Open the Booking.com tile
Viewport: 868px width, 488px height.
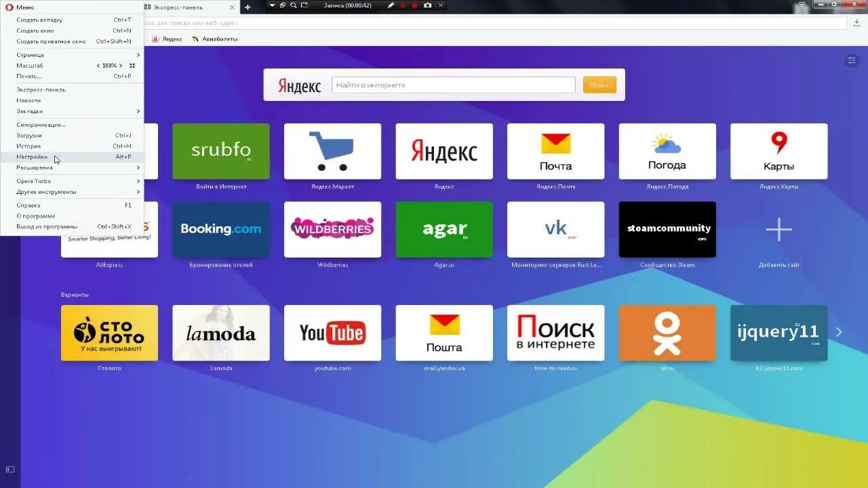click(x=221, y=229)
